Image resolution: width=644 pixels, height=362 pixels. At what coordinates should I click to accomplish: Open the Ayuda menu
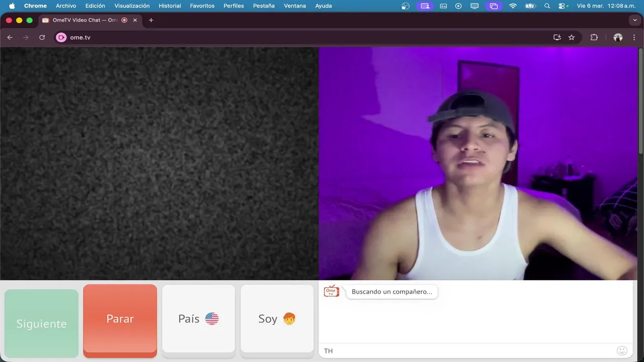(x=324, y=6)
